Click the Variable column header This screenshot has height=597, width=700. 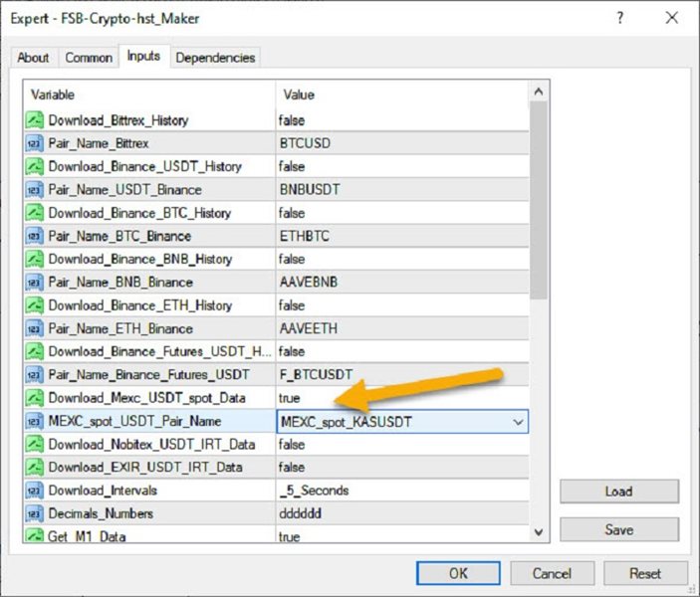(149, 95)
